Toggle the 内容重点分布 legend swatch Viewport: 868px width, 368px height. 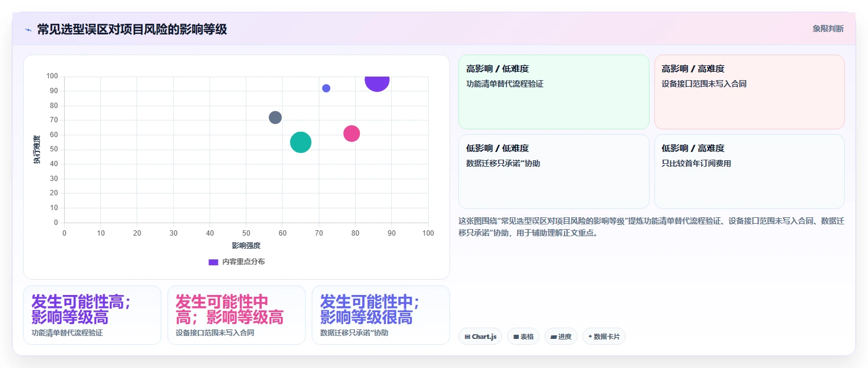[x=213, y=262]
